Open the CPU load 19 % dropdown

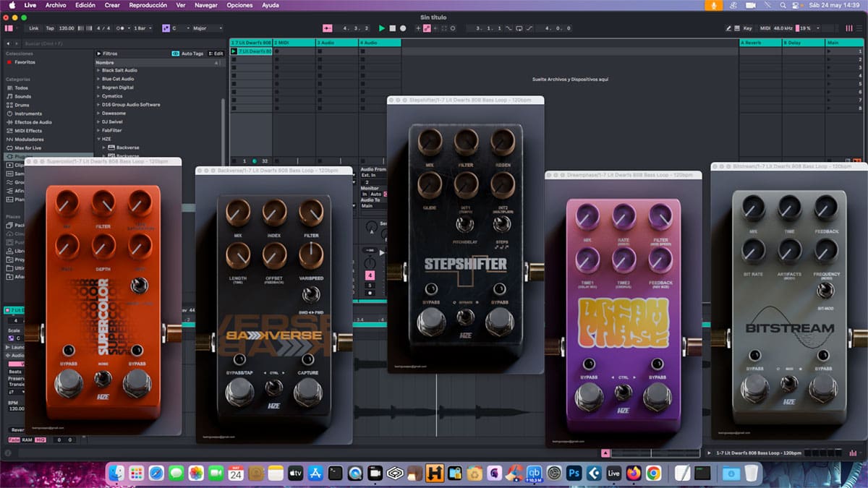(809, 28)
